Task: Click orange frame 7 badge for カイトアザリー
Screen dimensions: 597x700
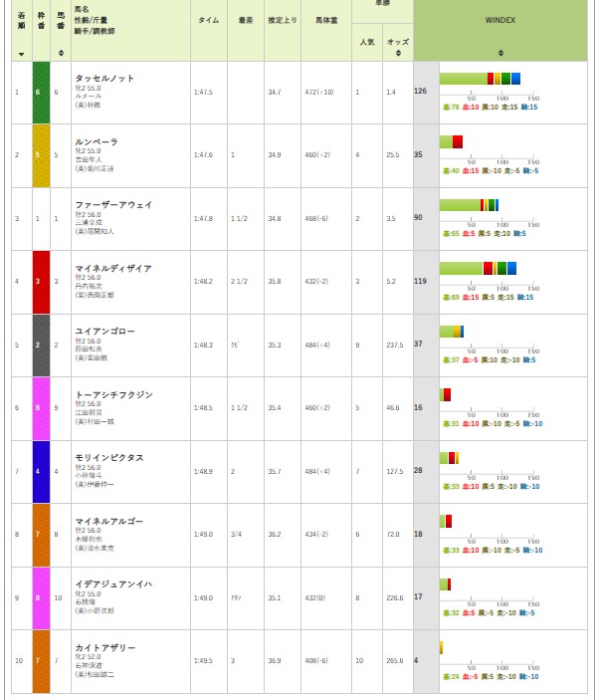Action: [41, 661]
